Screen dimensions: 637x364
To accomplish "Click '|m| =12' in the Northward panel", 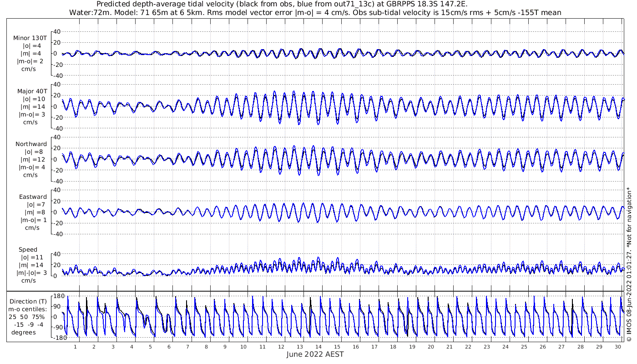I will [33, 159].
